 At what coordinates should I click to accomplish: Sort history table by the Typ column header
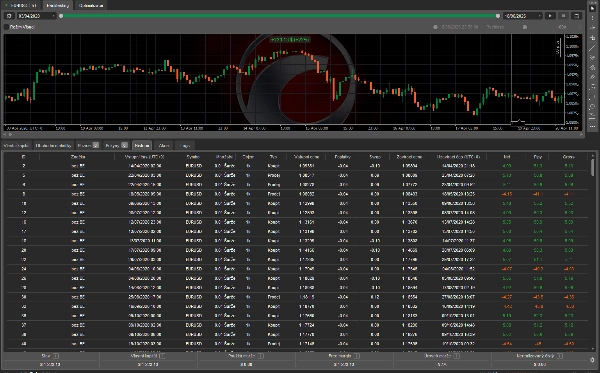[x=273, y=157]
